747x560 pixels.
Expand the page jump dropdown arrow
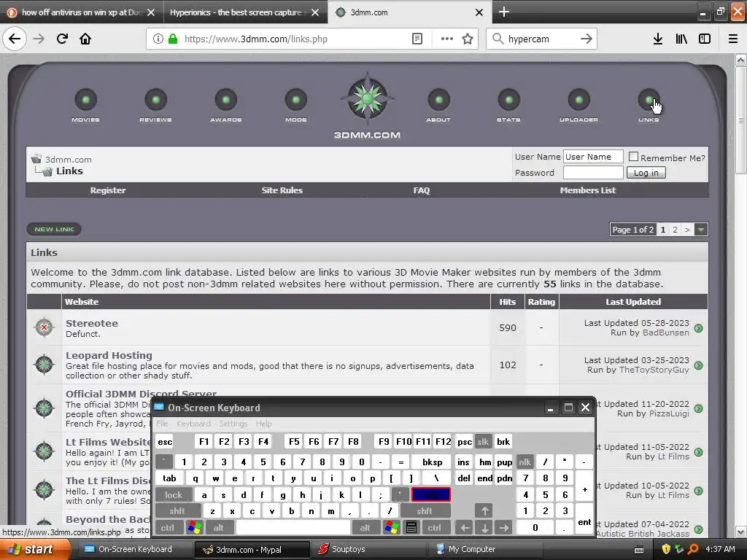[701, 230]
